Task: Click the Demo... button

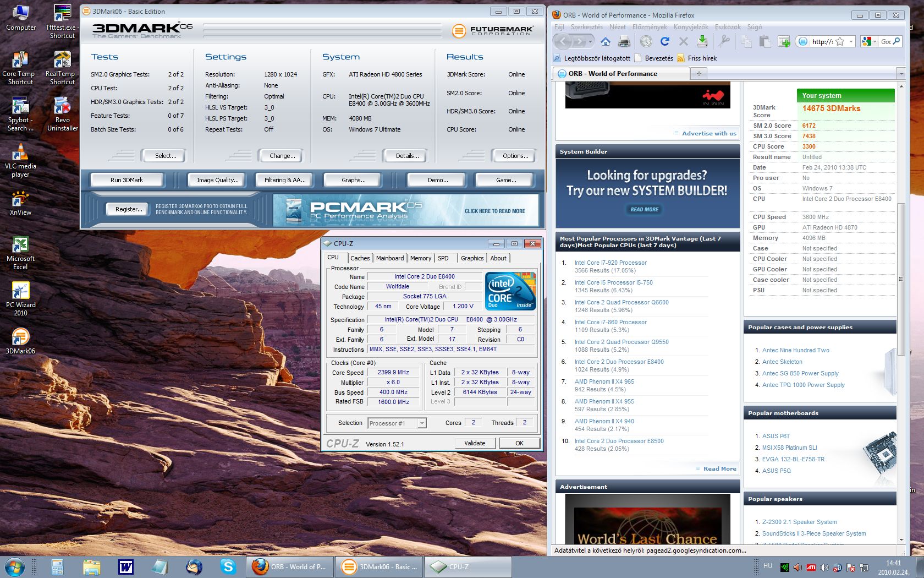Action: (437, 180)
